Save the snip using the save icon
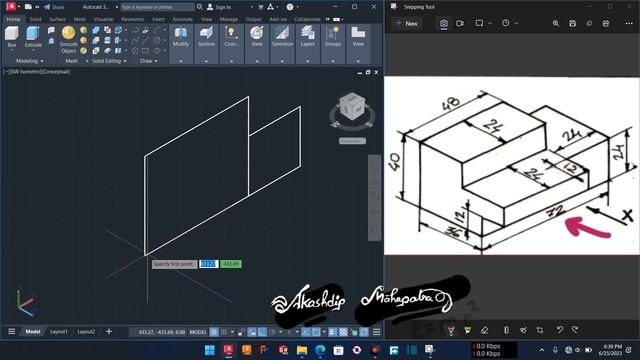This screenshot has height=360, width=640. (x=573, y=23)
